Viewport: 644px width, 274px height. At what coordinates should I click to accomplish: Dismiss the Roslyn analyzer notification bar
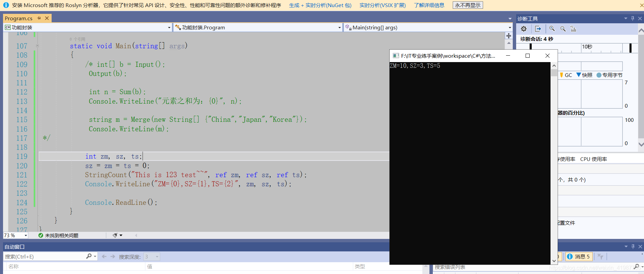pyautogui.click(x=642, y=5)
